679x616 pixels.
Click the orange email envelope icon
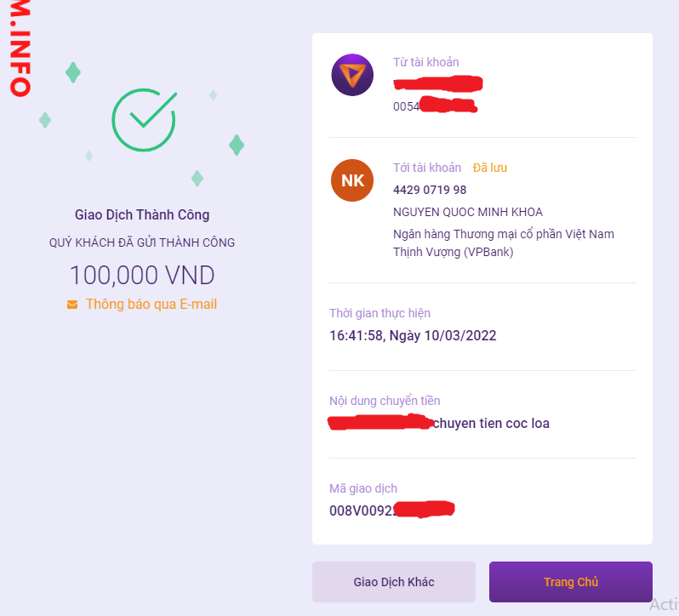point(72,305)
